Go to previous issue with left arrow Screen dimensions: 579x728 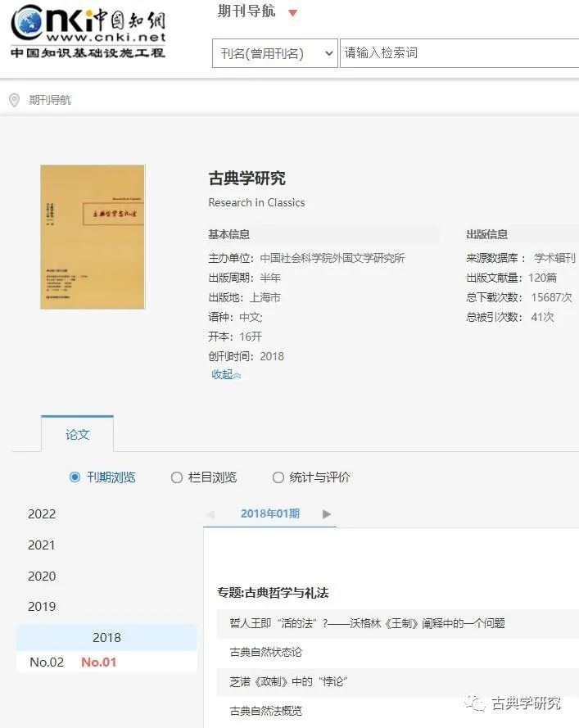pos(210,514)
